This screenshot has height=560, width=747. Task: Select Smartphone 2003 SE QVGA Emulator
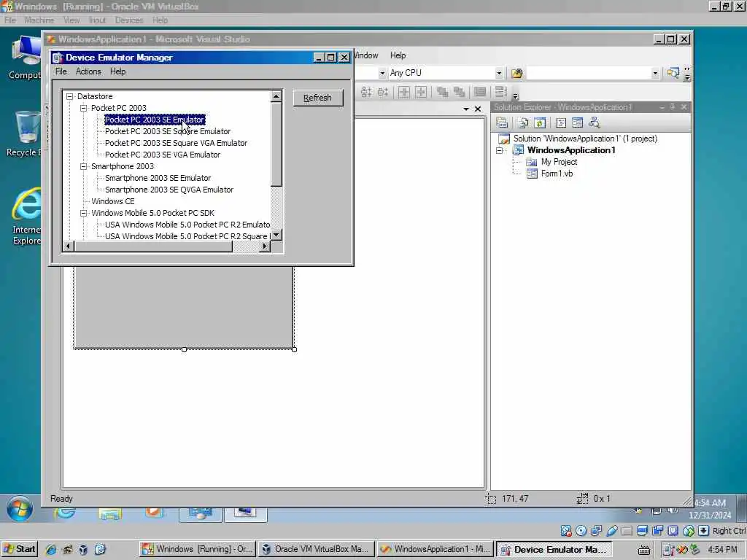pyautogui.click(x=169, y=190)
